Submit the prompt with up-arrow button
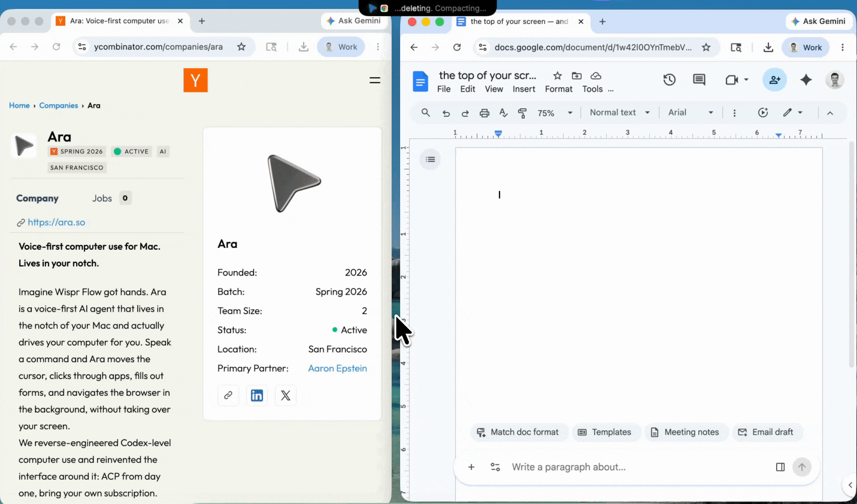Image resolution: width=857 pixels, height=504 pixels. (802, 467)
